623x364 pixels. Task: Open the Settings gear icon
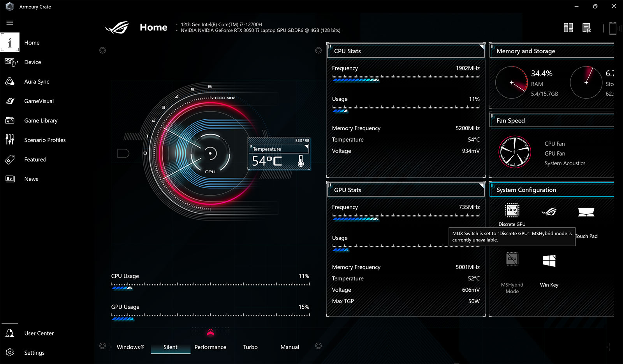pyautogui.click(x=10, y=352)
